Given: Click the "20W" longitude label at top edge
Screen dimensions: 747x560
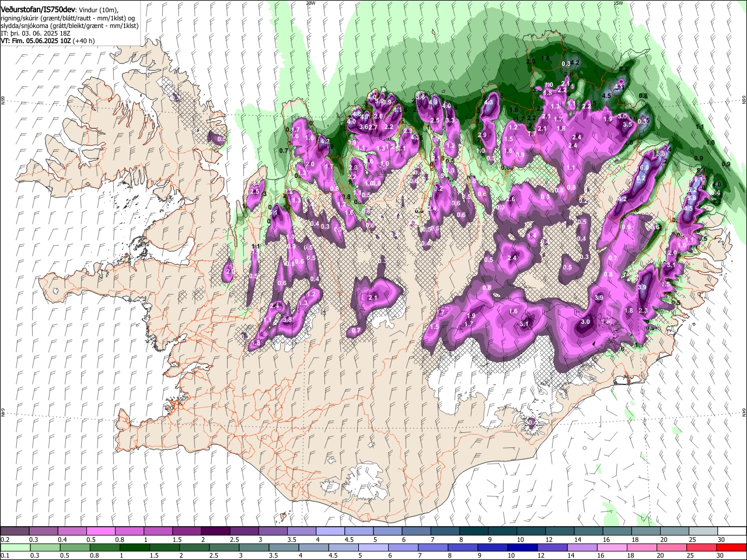Looking at the screenshot, I should click(x=310, y=2).
